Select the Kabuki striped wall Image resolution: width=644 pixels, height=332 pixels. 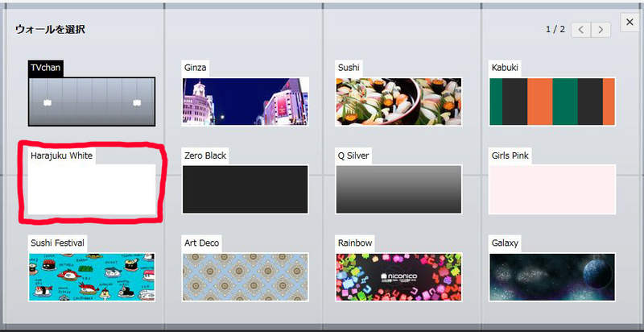[552, 102]
